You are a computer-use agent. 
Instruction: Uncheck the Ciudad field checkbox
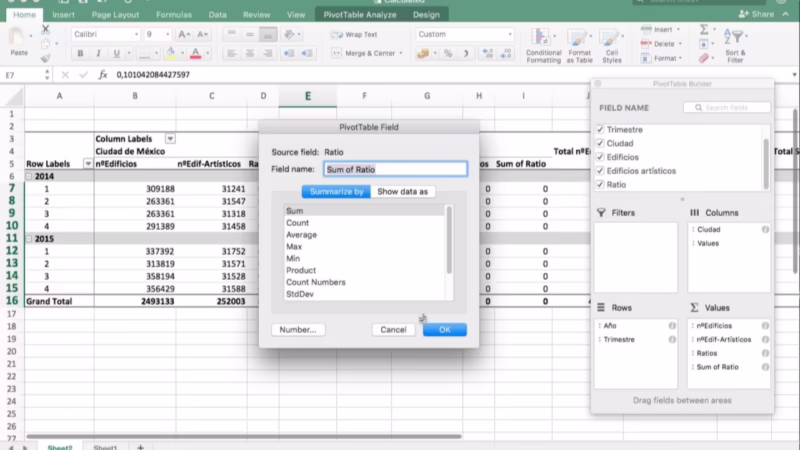600,144
